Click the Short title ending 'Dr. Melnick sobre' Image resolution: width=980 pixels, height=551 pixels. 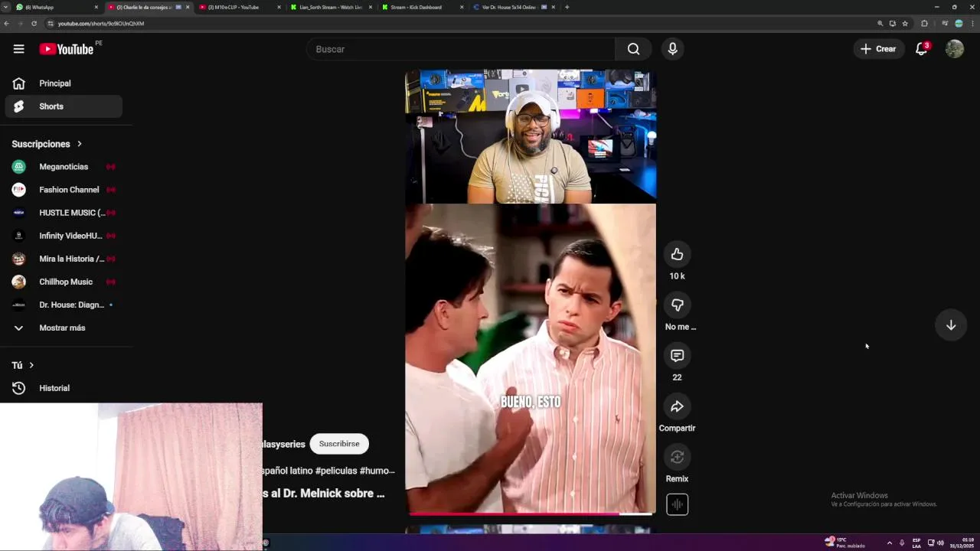[x=324, y=494]
